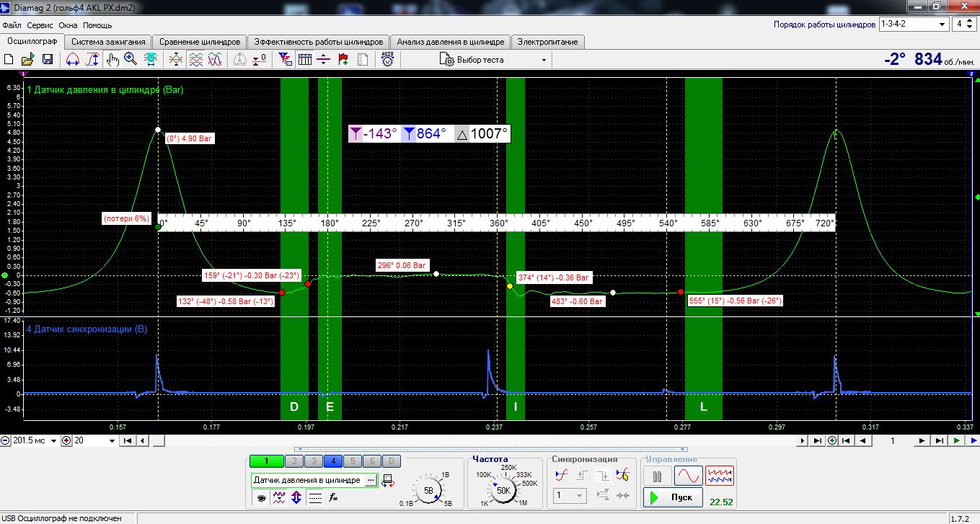The width and height of the screenshot is (980, 524).
Task: Open the Помощь menu
Action: (x=97, y=25)
